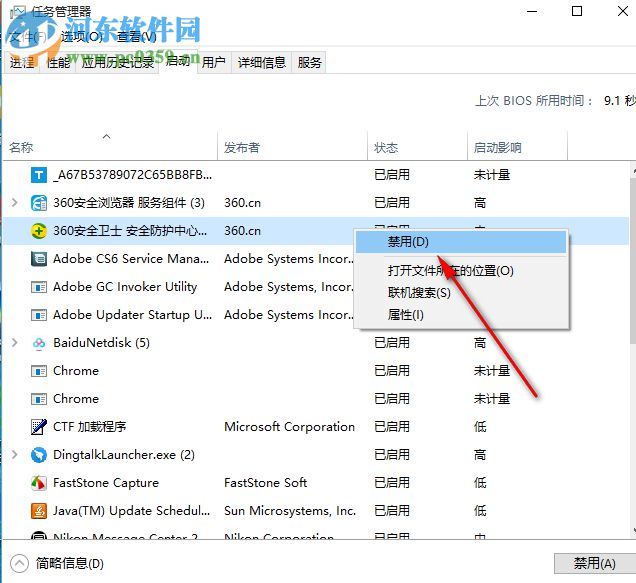Click the 360安全浏览器 browser icon

39,203
